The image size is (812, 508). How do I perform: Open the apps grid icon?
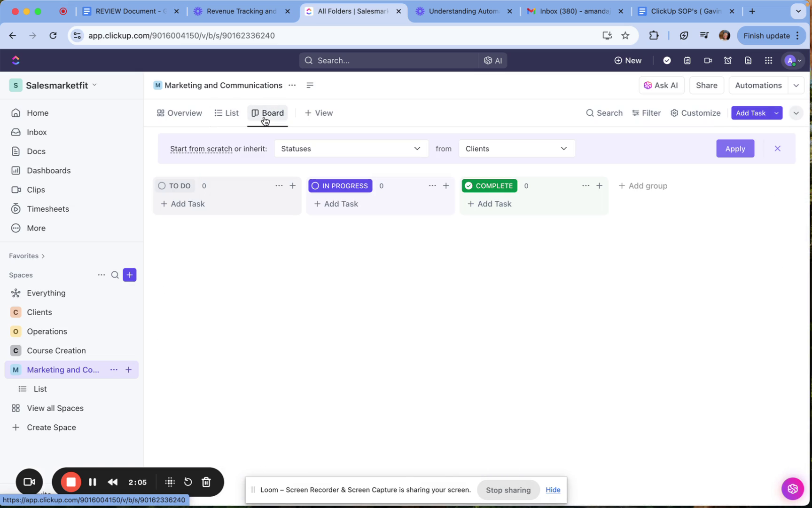pos(768,60)
